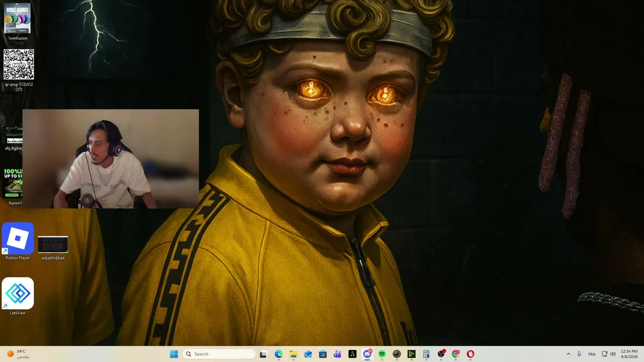
Task: Open Task View from the taskbar
Action: click(x=263, y=354)
